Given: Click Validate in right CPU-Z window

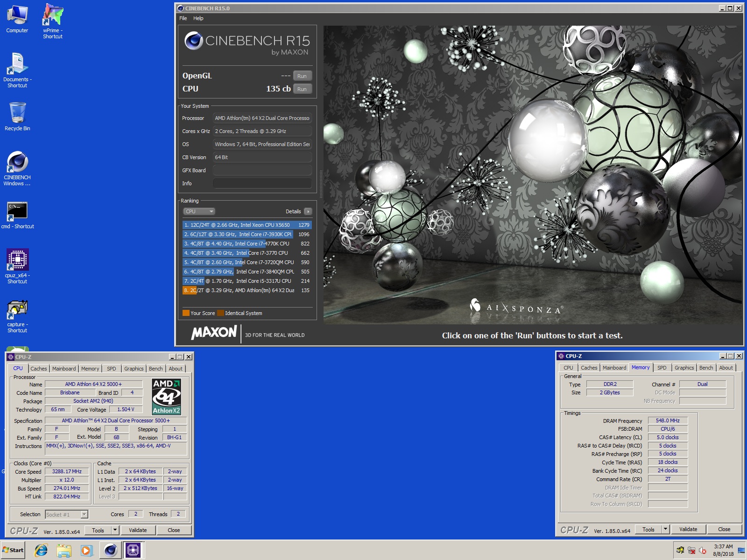Looking at the screenshot, I should [x=688, y=529].
